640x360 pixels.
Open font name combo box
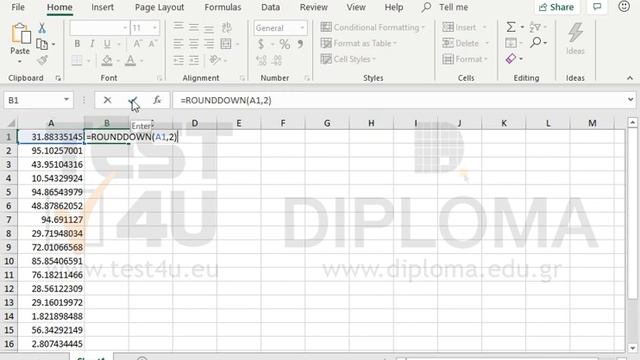[99, 28]
